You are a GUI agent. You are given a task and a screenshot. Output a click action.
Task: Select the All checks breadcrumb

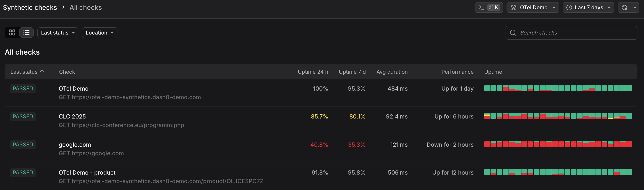point(85,8)
